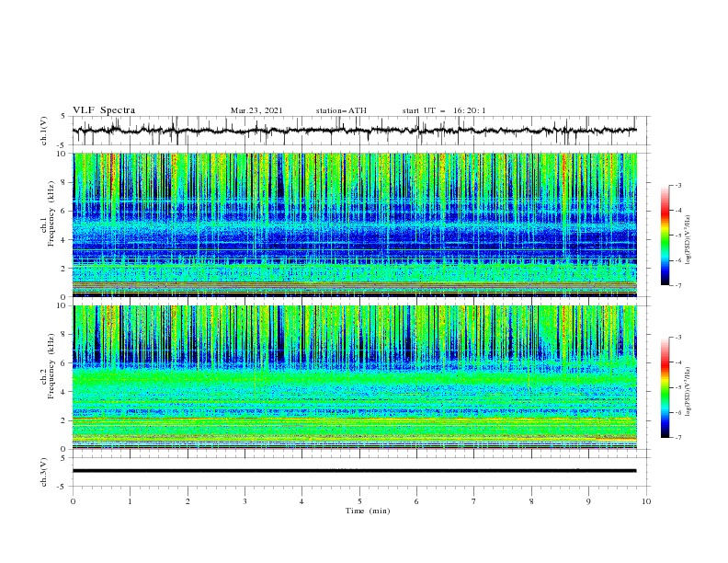Click the "-4" label on ch.2 colorbar
Viewport: 728px width, 563px height.
pos(678,362)
